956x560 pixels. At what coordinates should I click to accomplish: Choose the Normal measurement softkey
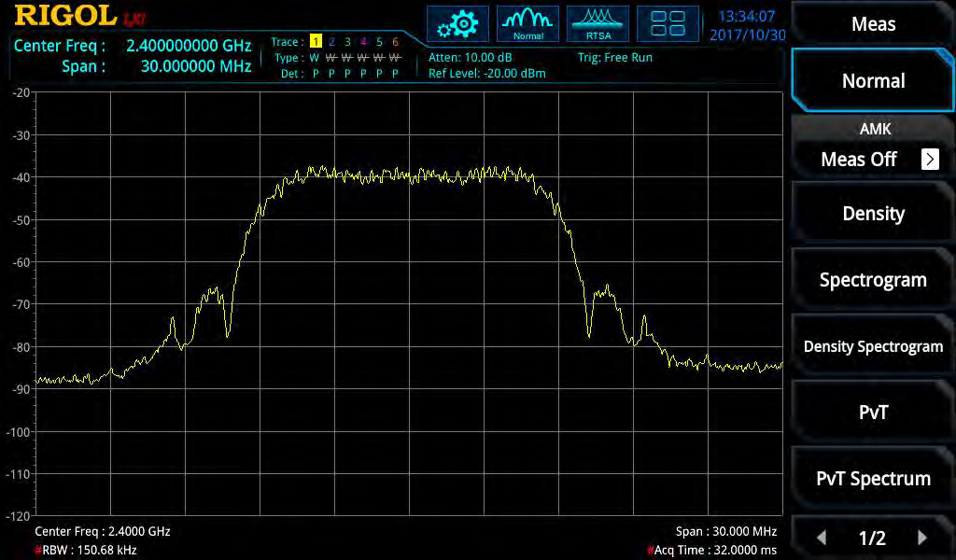tap(873, 80)
